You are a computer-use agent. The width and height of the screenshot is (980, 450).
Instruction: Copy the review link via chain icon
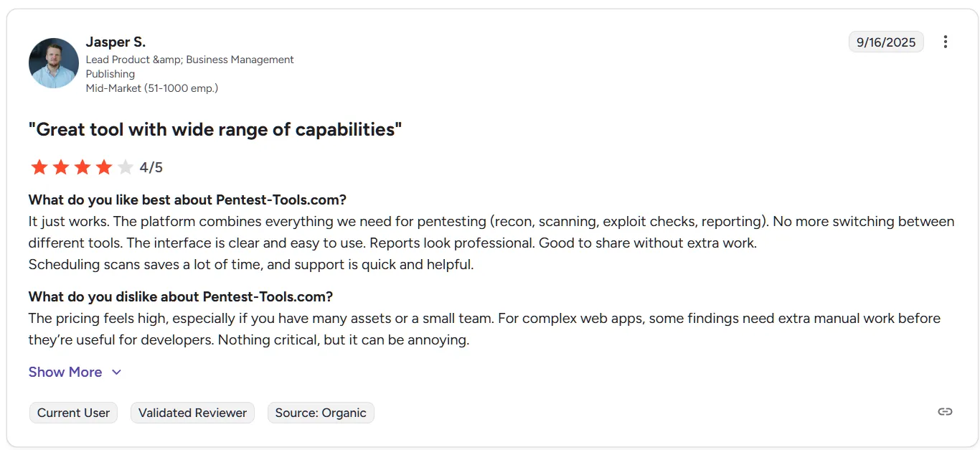pos(945,411)
